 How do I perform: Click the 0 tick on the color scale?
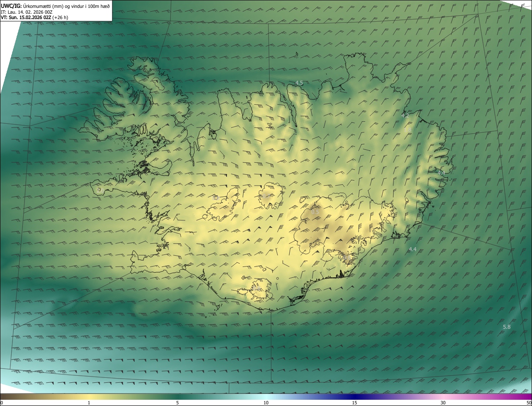coord(2,403)
